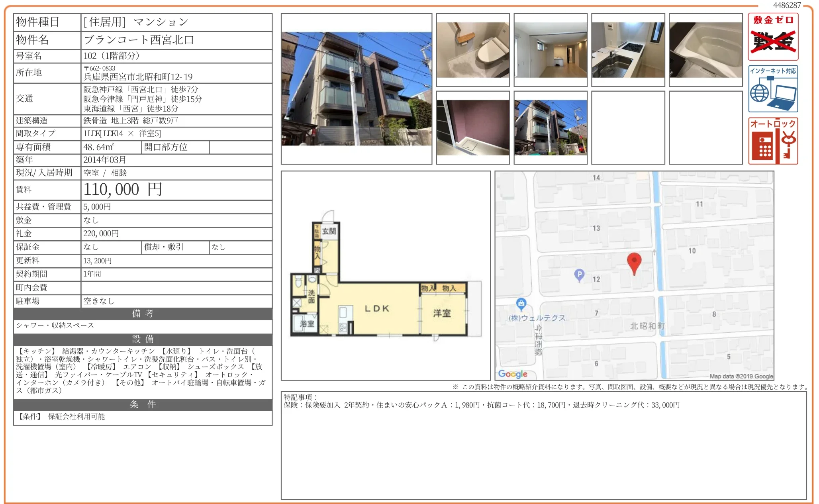The height and width of the screenshot is (504, 819).
Task: Click the property name ブランコート西宮北口
Action: pos(139,40)
